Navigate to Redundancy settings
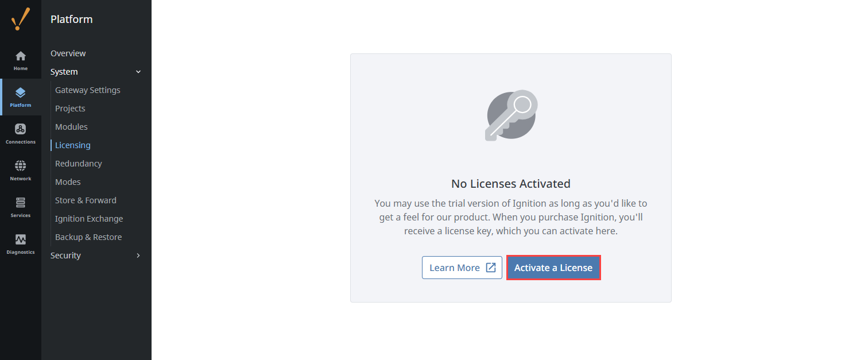Image resolution: width=868 pixels, height=360 pixels. [79, 163]
